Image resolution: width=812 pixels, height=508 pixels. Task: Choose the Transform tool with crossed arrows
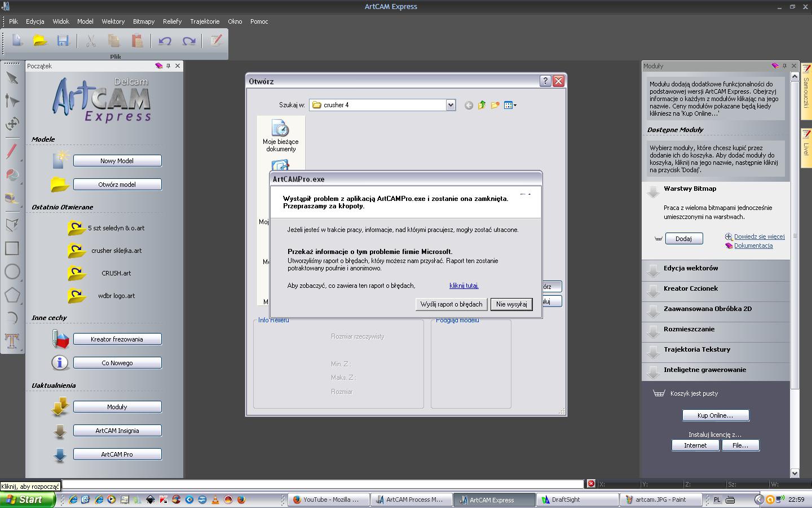point(12,124)
